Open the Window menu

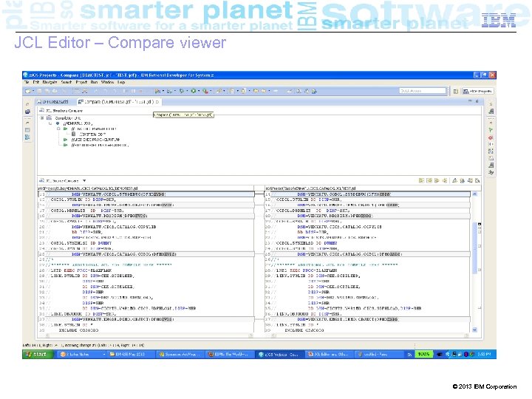pos(107,82)
